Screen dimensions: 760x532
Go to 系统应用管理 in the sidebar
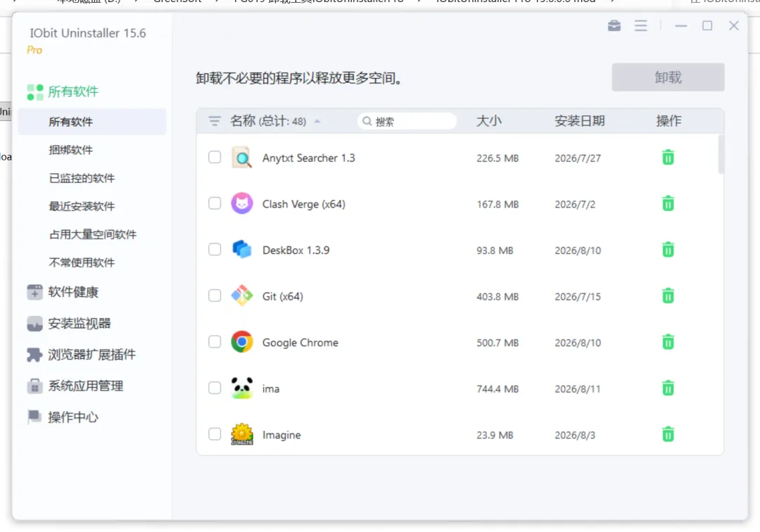[75, 386]
